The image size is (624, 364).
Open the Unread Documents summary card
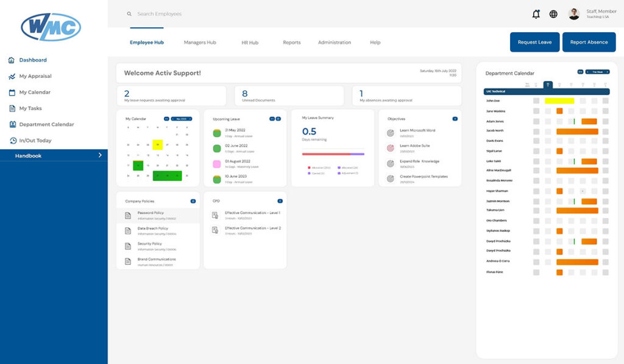(x=289, y=96)
